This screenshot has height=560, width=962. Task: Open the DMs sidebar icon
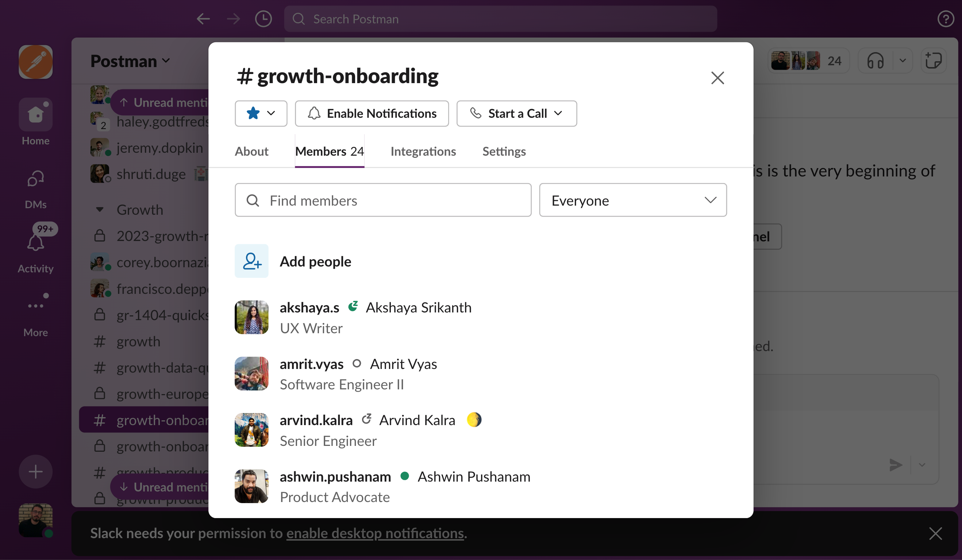point(35,179)
